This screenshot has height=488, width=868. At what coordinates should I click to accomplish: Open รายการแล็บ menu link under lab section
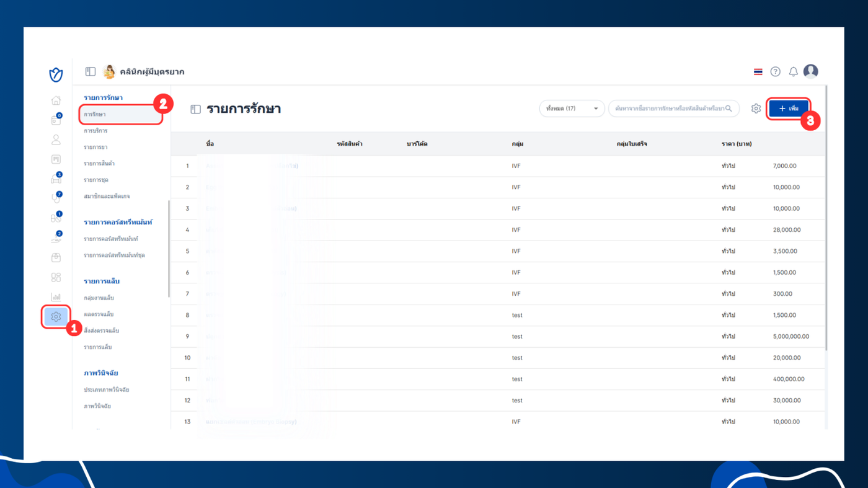pyautogui.click(x=98, y=347)
